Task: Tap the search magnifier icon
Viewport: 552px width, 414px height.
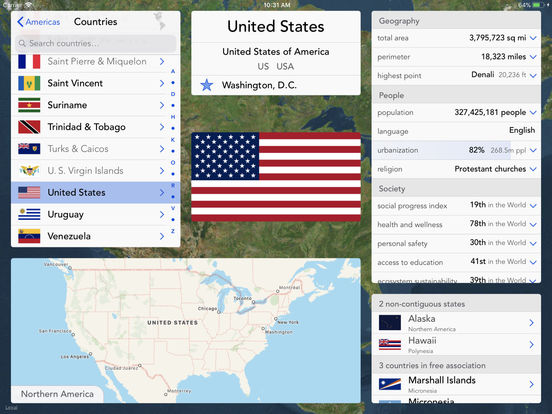Action: pos(22,43)
